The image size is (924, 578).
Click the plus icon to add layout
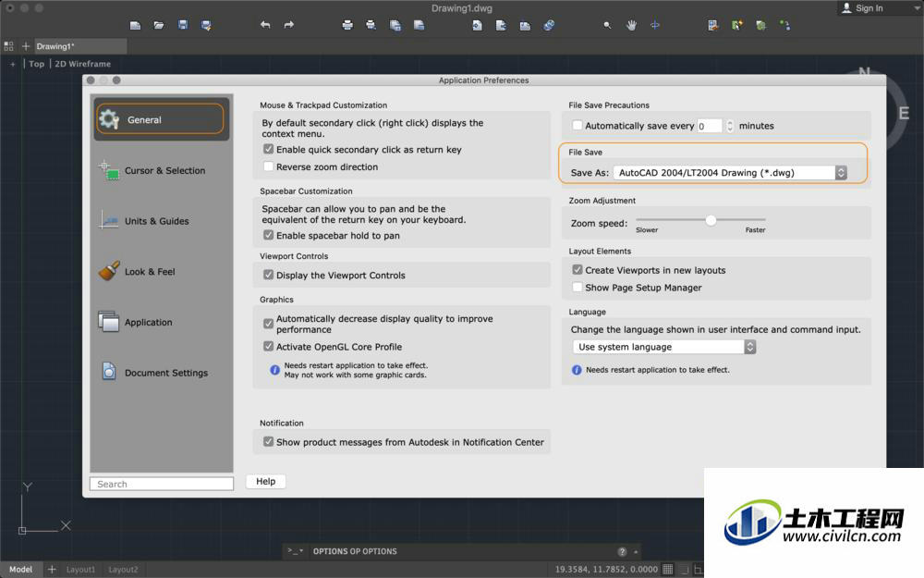pos(52,569)
